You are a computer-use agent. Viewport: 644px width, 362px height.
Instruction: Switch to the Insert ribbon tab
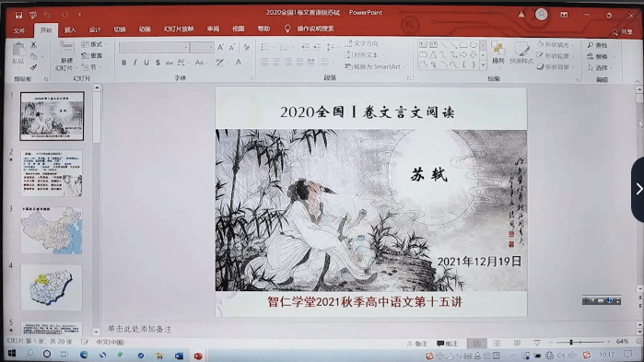point(70,30)
